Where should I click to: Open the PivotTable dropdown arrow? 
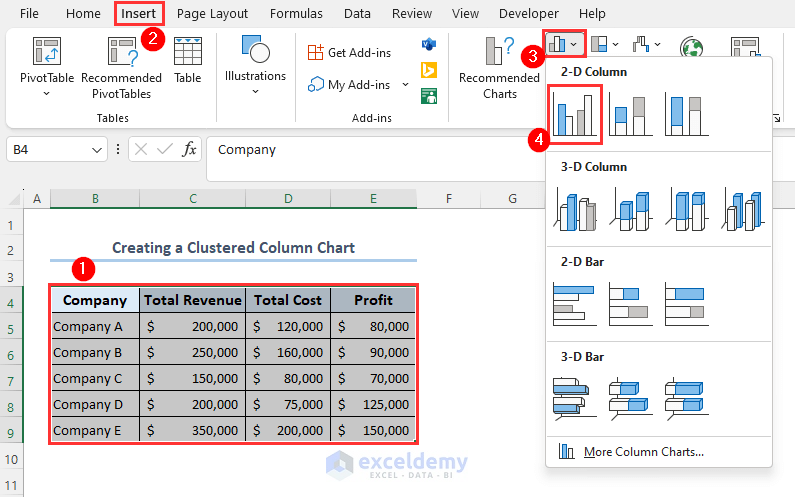tap(46, 94)
